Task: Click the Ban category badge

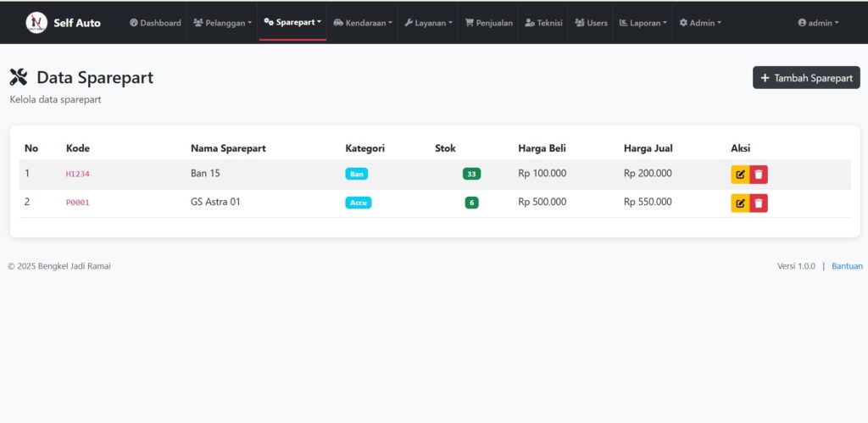Action: click(x=357, y=174)
